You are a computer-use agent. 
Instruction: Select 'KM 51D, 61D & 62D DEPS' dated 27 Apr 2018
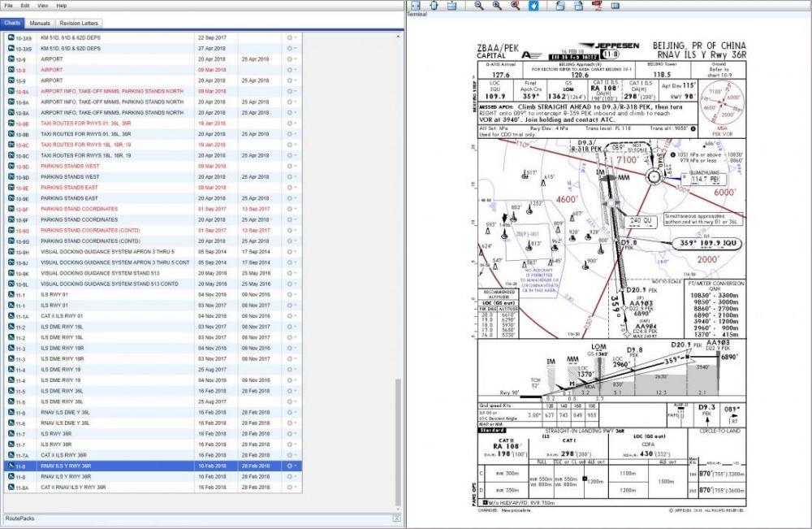[x=153, y=48]
